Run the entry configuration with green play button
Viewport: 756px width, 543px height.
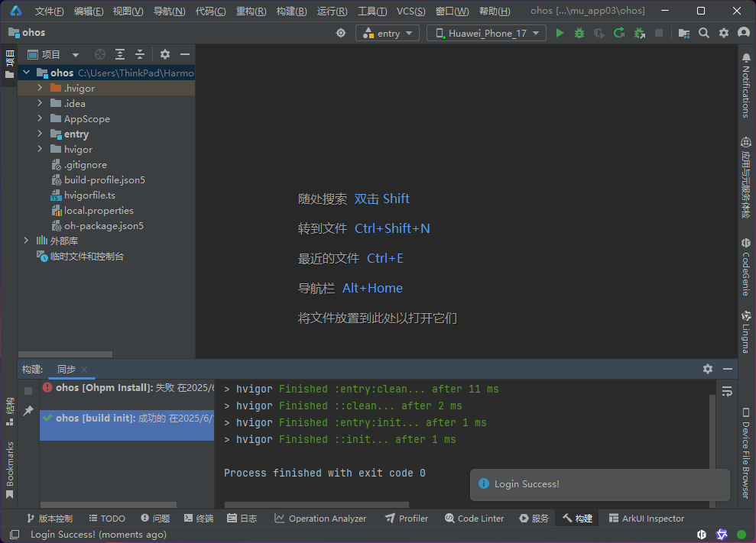point(560,33)
